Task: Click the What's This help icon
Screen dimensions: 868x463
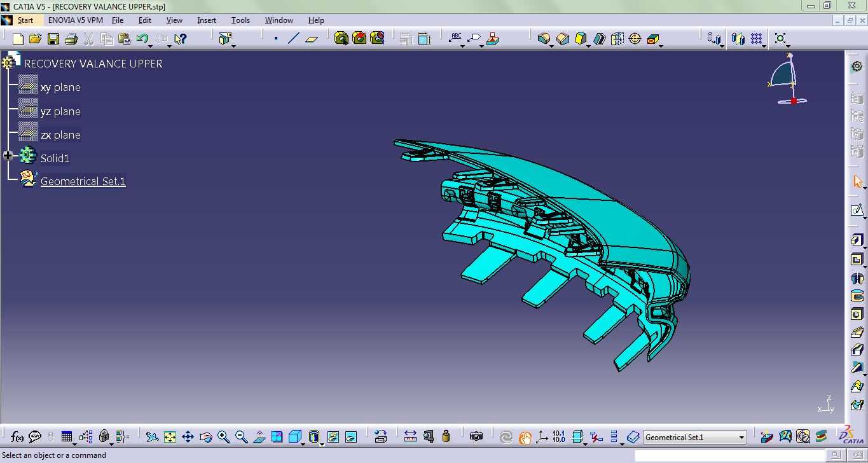Action: pos(181,39)
